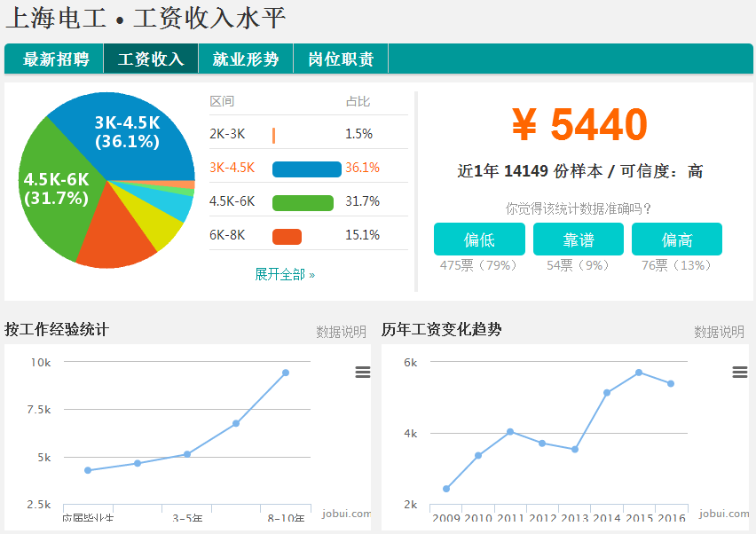Open the experience chart hamburger menu
The height and width of the screenshot is (534, 756).
(363, 373)
